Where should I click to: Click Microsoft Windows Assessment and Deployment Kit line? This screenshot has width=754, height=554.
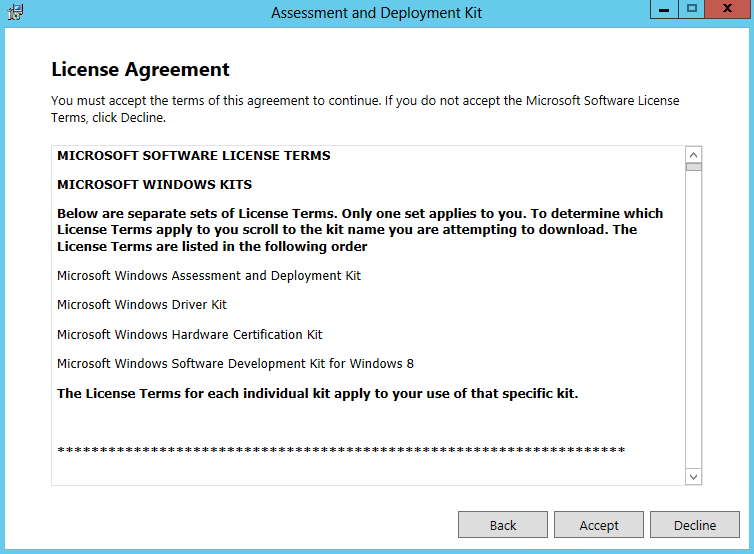[x=209, y=276]
